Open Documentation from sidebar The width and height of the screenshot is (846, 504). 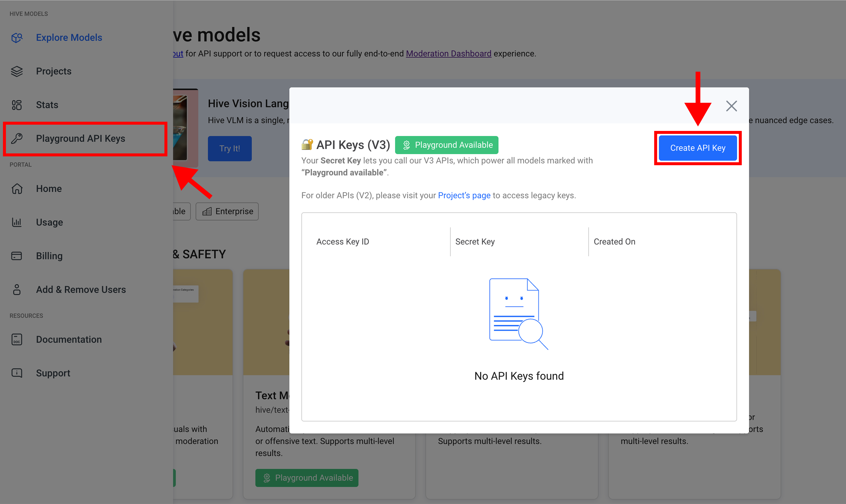pos(69,339)
